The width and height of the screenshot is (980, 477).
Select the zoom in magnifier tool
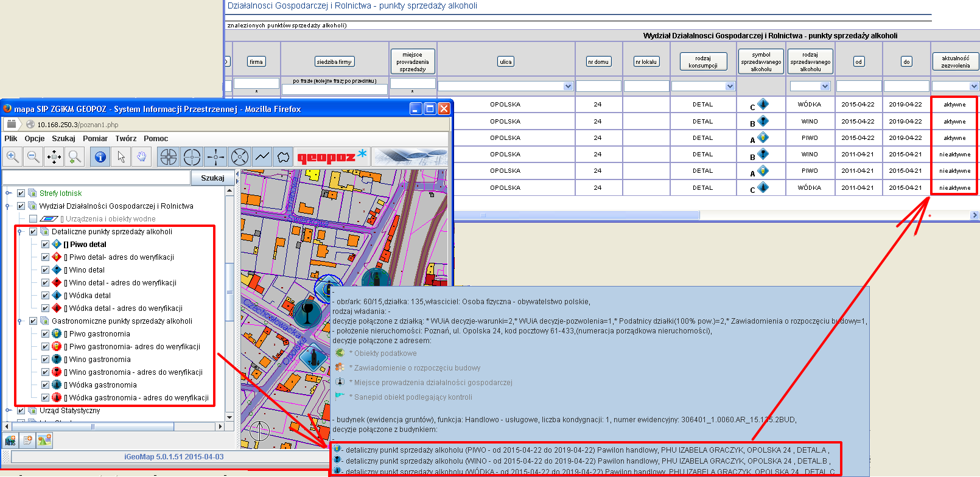click(12, 157)
